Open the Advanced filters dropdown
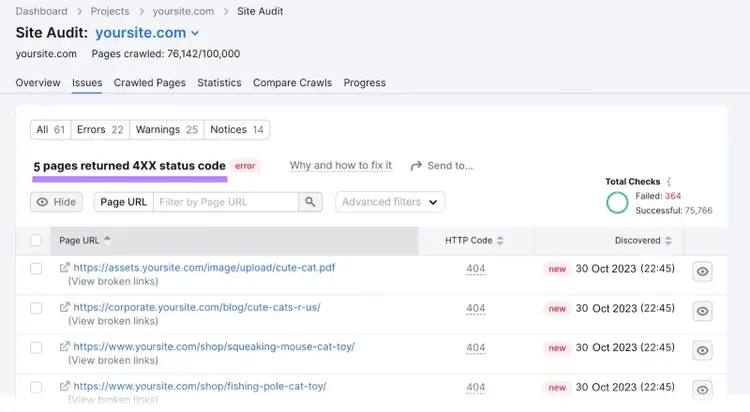Image resolution: width=750 pixels, height=412 pixels. coord(390,202)
